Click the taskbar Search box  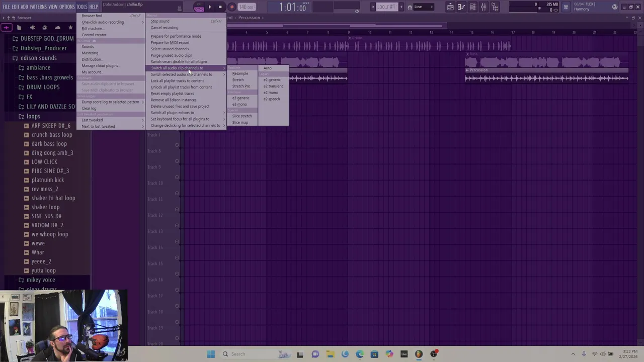[x=257, y=354]
